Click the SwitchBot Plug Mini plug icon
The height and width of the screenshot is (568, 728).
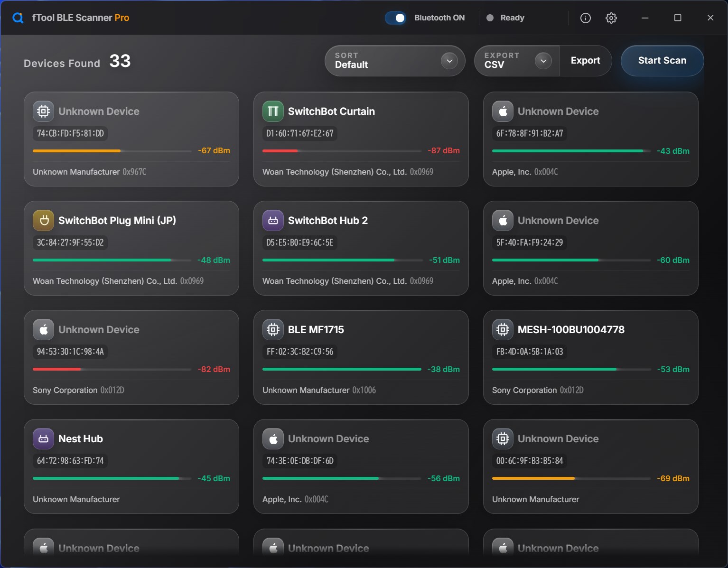click(x=43, y=221)
